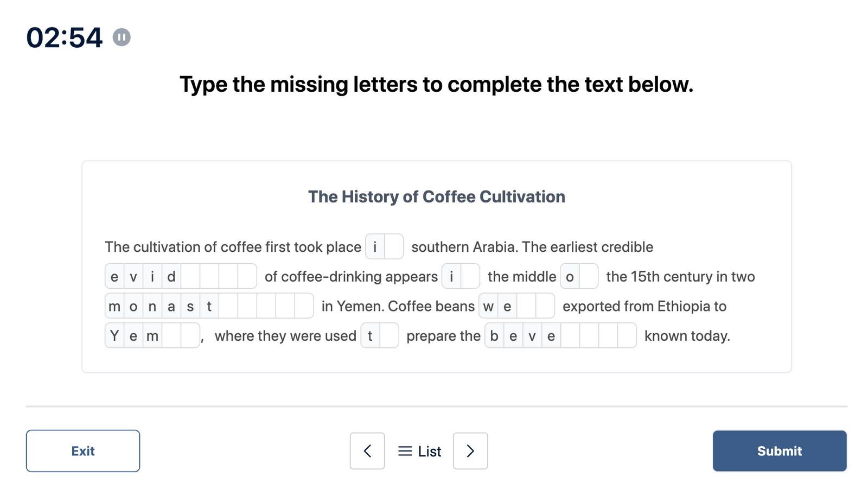Click the 'History of Coffee Cultivation' heading
The height and width of the screenshot is (502, 868).
[436, 196]
